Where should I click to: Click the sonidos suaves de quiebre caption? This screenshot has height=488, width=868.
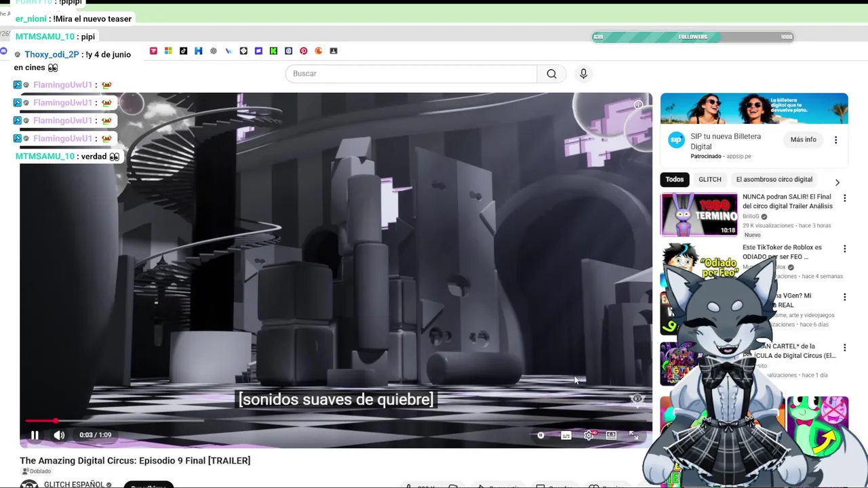point(336,399)
